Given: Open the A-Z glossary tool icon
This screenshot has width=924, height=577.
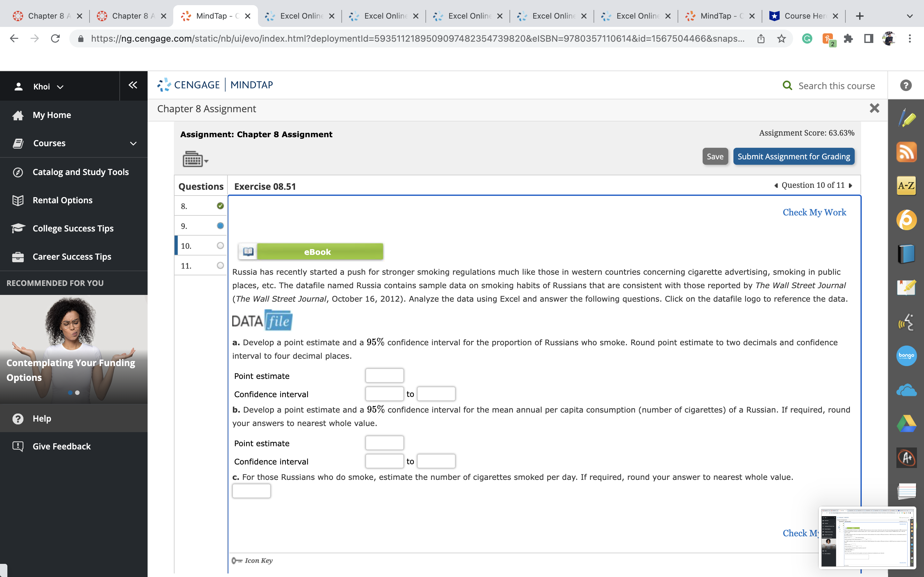Looking at the screenshot, I should tap(906, 186).
